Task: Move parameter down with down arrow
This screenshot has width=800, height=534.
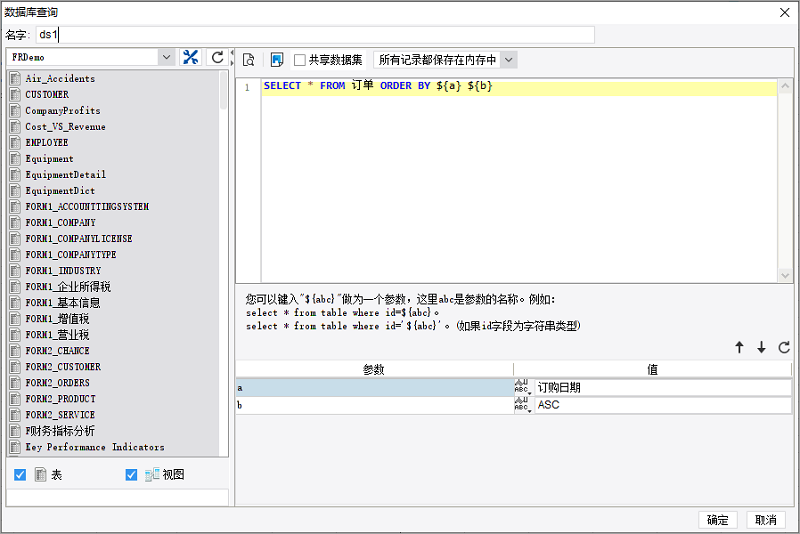Action: tap(761, 347)
